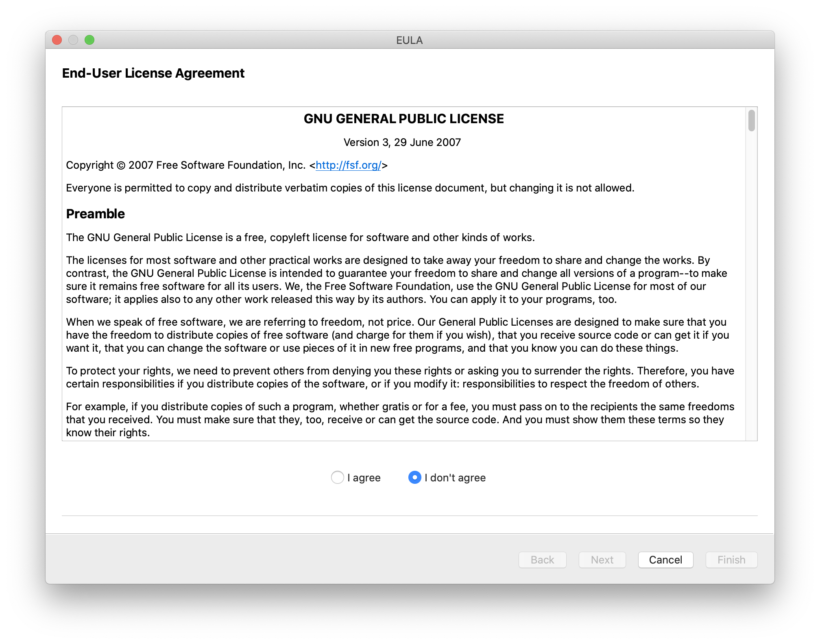Click the "End-User License Agreement" heading
Screen dimensions: 820x644
153,73
